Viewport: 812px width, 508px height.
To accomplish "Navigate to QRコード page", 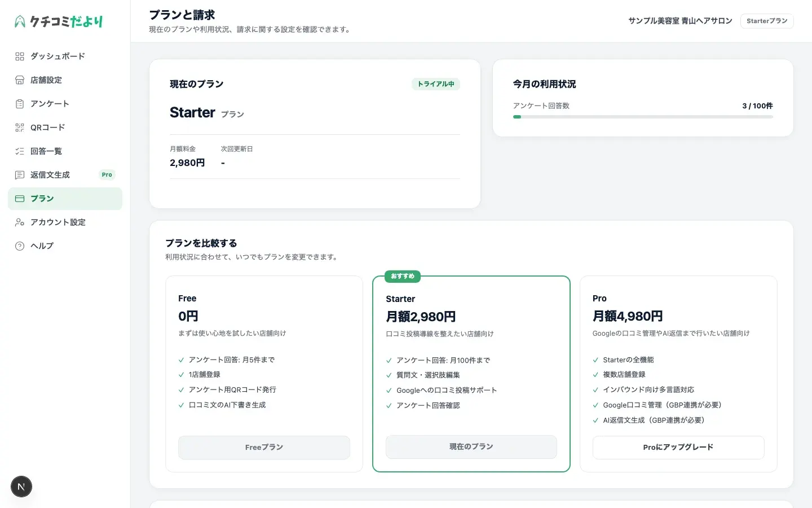I will 65,128.
